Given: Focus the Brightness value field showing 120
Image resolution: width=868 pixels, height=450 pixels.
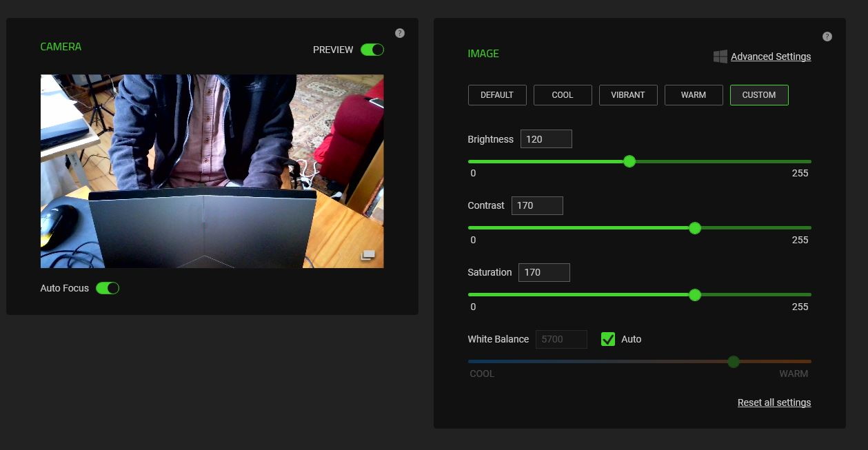Looking at the screenshot, I should pos(546,139).
